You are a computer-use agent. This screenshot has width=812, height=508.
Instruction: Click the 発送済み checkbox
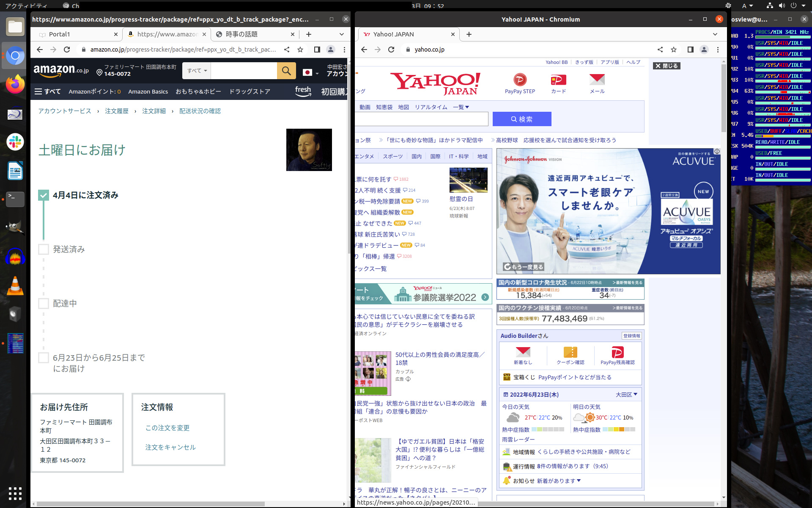click(x=44, y=249)
